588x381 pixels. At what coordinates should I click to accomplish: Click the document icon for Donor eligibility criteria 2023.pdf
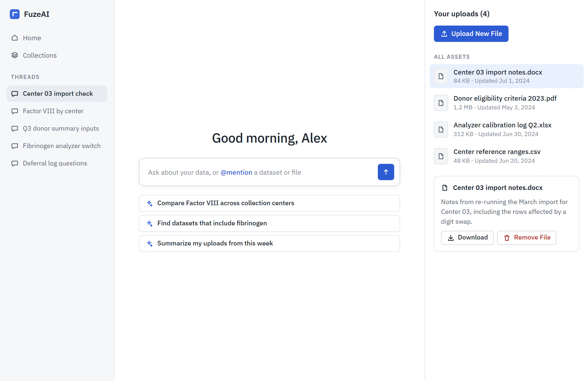click(x=441, y=103)
